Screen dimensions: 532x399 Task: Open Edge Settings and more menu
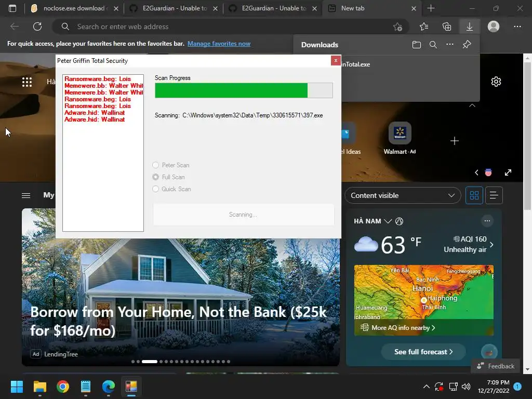pos(517,26)
